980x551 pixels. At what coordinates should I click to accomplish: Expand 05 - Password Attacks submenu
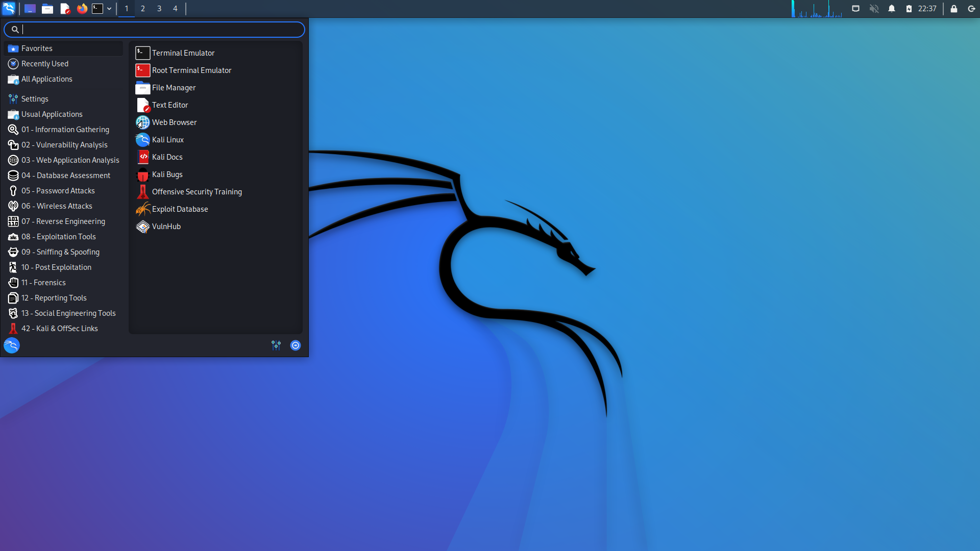[x=58, y=190]
